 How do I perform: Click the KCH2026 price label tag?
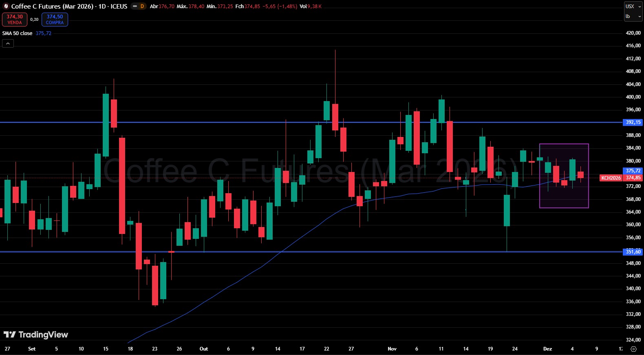pyautogui.click(x=611, y=178)
